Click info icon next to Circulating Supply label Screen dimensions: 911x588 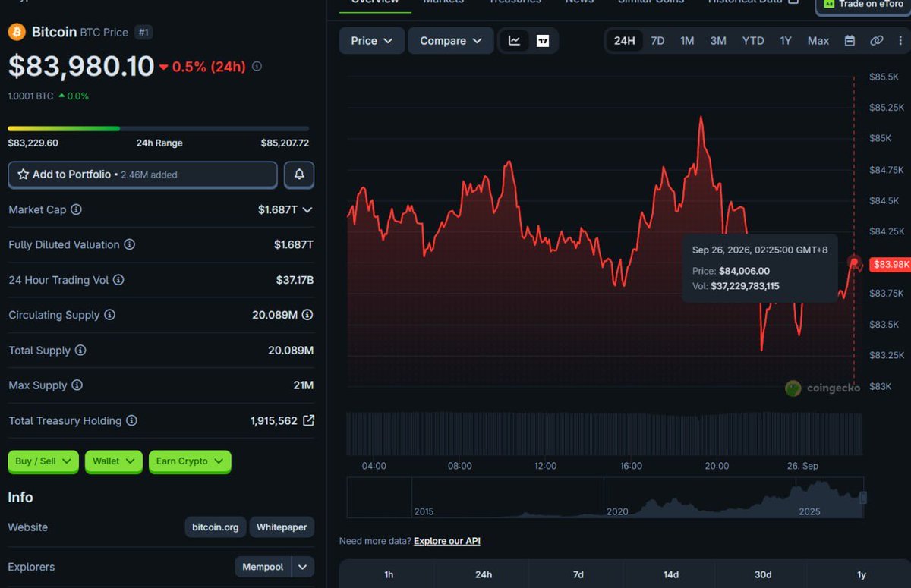point(109,315)
